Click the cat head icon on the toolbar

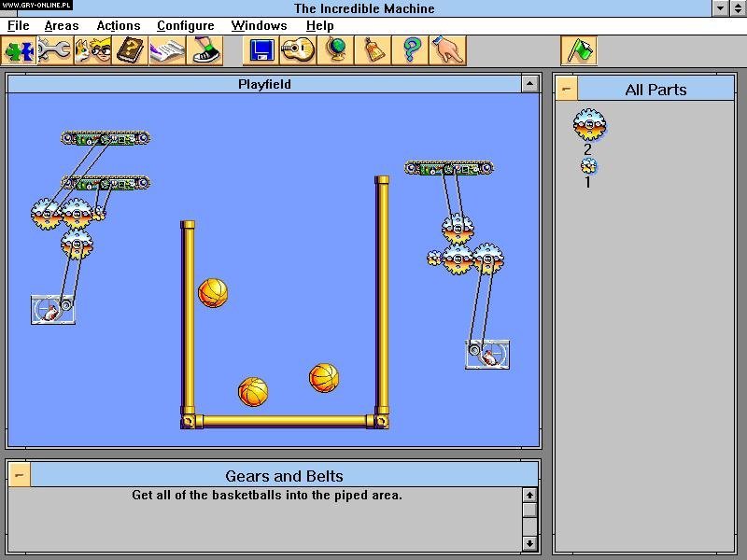tap(90, 51)
